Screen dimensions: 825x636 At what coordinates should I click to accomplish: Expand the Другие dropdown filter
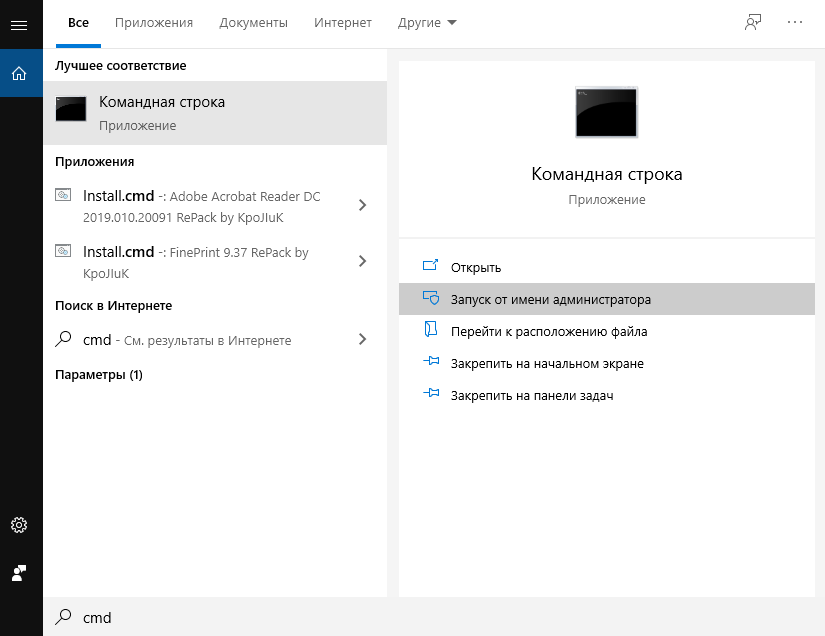[x=427, y=23]
